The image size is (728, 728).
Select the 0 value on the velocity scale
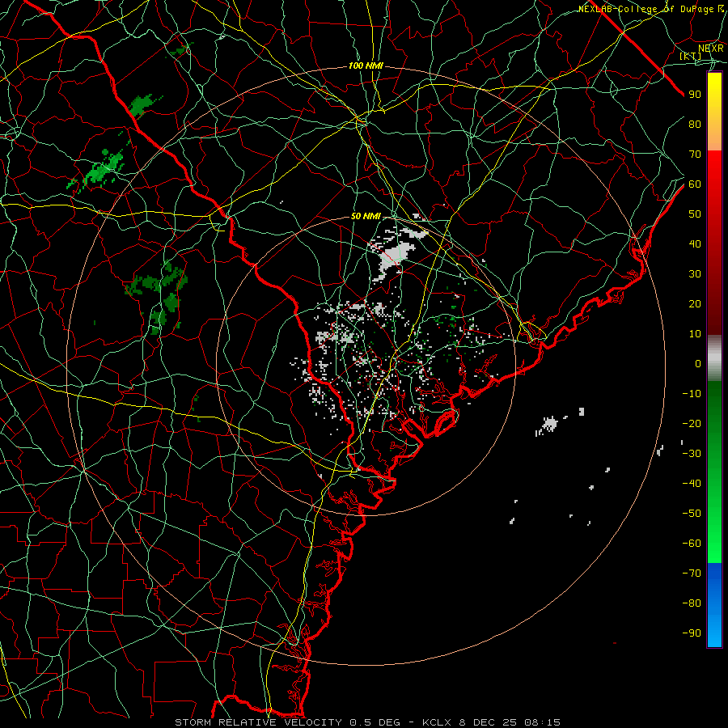[698, 363]
